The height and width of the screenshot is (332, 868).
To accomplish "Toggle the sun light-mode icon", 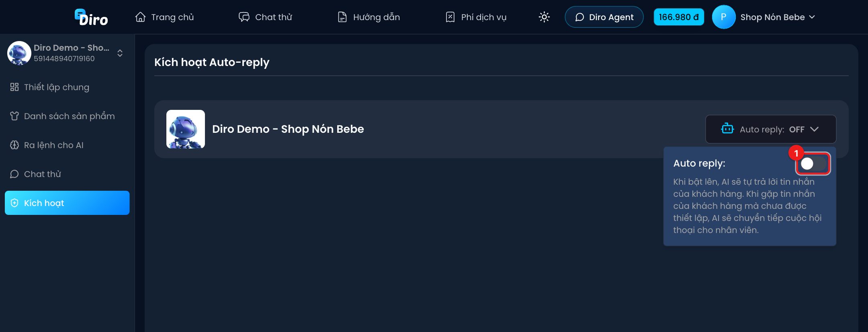I will 544,17.
